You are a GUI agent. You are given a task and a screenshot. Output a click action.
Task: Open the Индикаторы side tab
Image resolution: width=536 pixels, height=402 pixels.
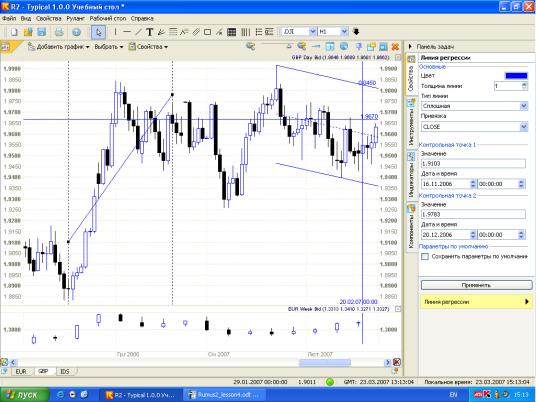pos(411,174)
